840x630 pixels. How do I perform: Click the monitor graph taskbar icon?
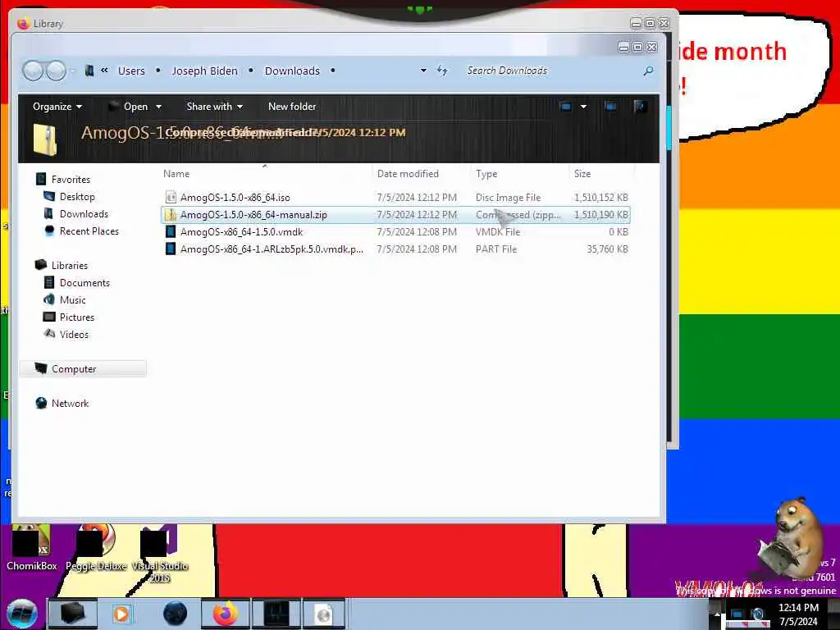click(276, 614)
